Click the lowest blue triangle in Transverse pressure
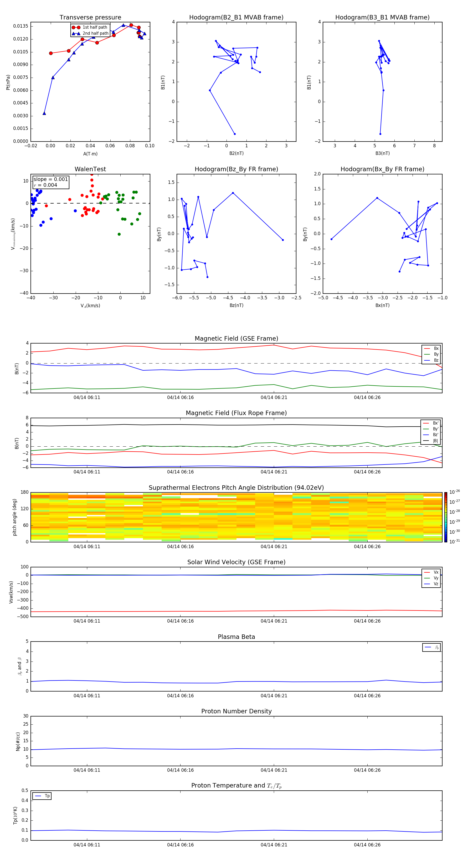This screenshot has width=473, height=868. [x=44, y=113]
